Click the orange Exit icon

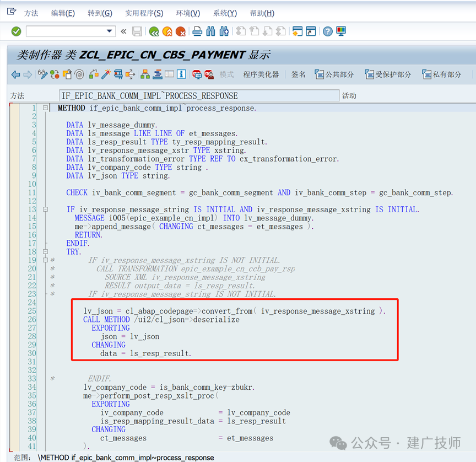(x=167, y=31)
